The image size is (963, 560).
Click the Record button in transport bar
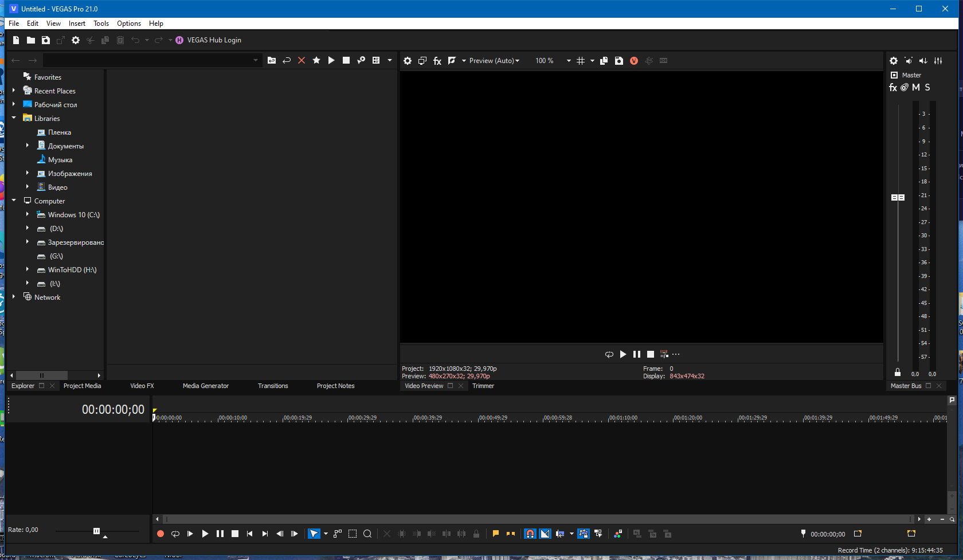(x=160, y=534)
